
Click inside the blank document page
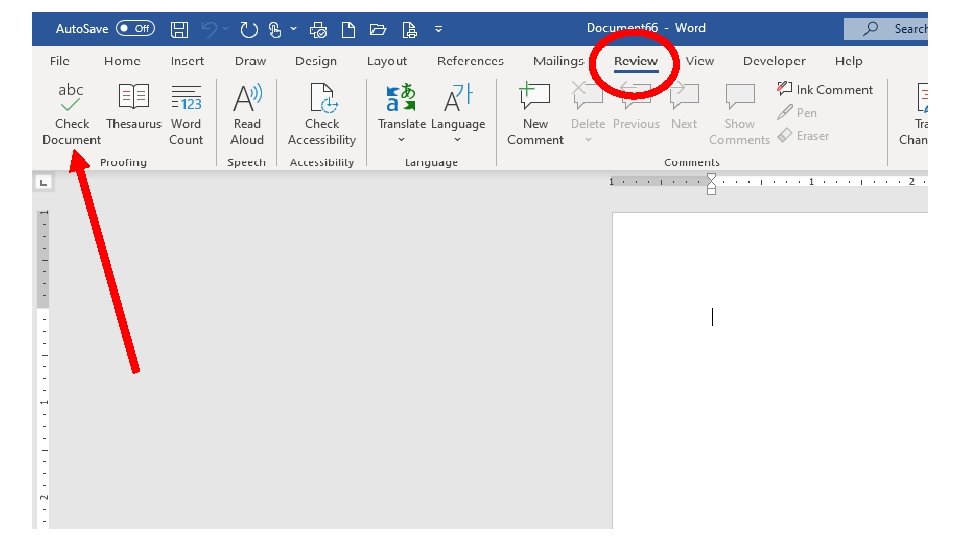coord(770,370)
